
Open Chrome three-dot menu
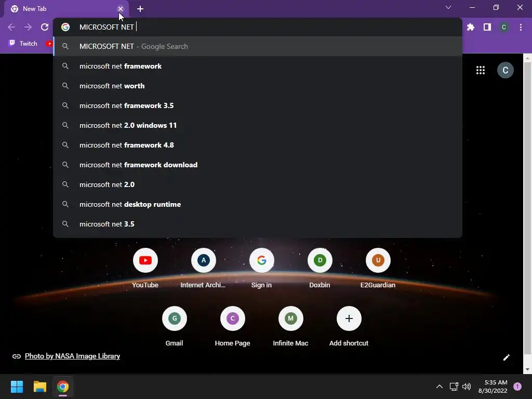tap(521, 27)
